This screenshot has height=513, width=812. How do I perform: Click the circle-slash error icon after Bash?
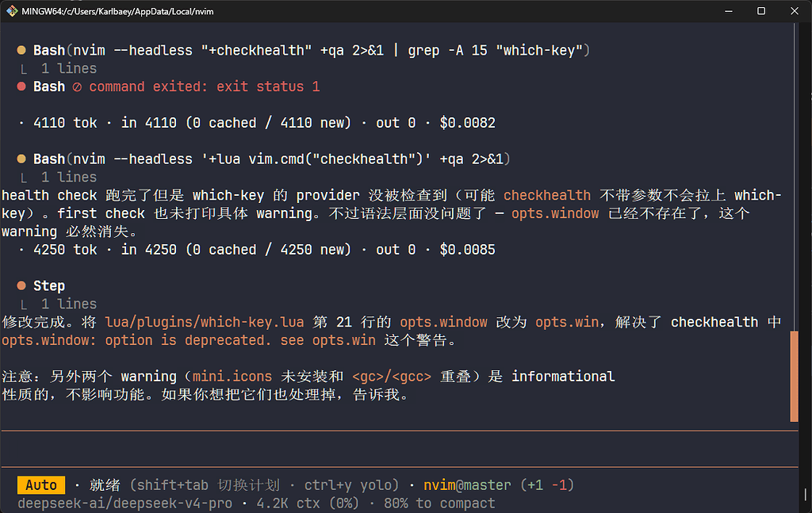coord(77,87)
